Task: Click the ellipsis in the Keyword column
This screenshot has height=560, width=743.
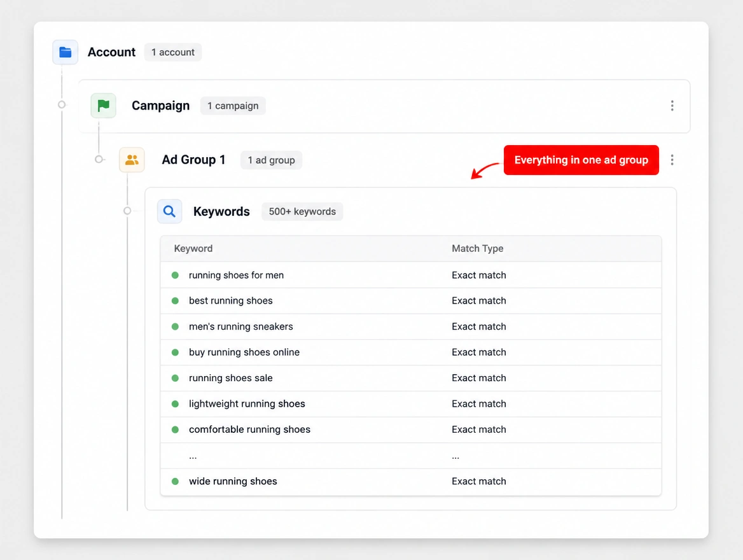Action: click(x=193, y=457)
